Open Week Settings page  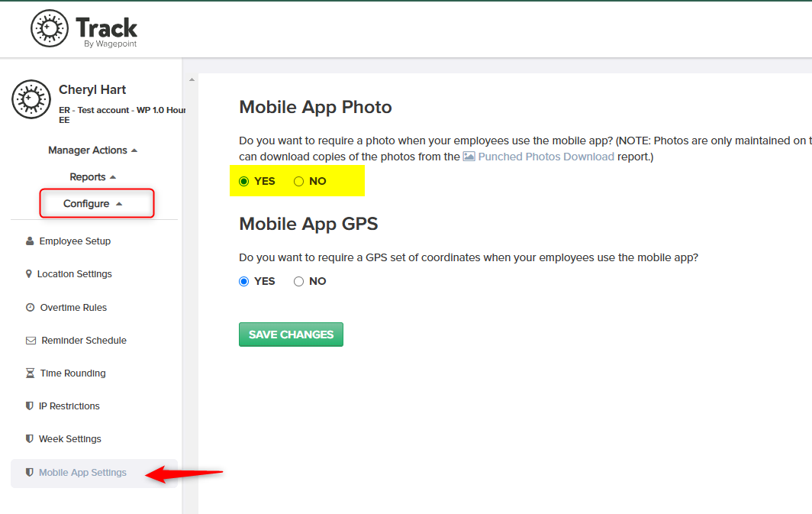point(70,439)
